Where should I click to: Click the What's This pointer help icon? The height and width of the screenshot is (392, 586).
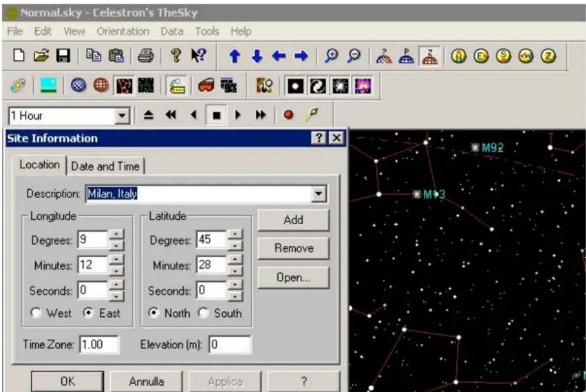point(198,56)
